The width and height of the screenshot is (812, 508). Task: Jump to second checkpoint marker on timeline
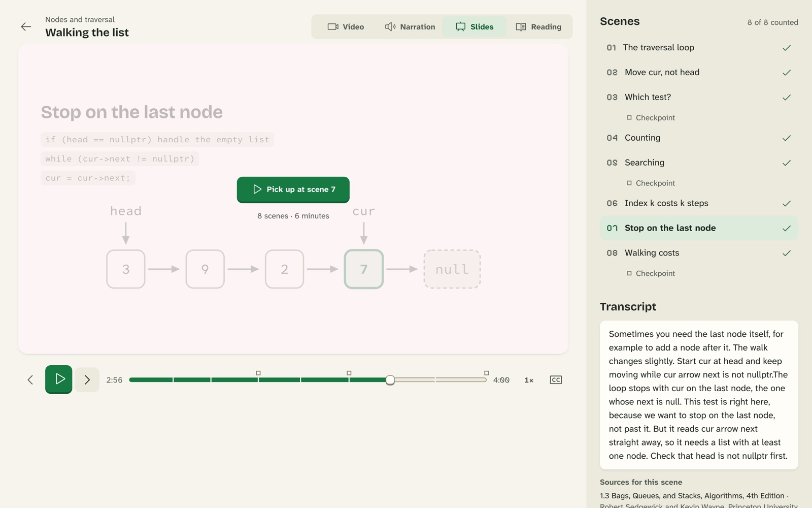coord(349,373)
